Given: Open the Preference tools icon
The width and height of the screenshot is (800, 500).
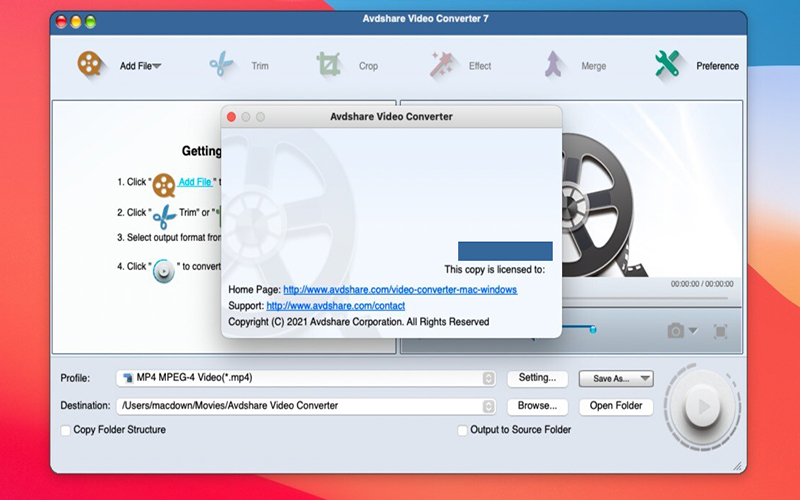Looking at the screenshot, I should [667, 64].
